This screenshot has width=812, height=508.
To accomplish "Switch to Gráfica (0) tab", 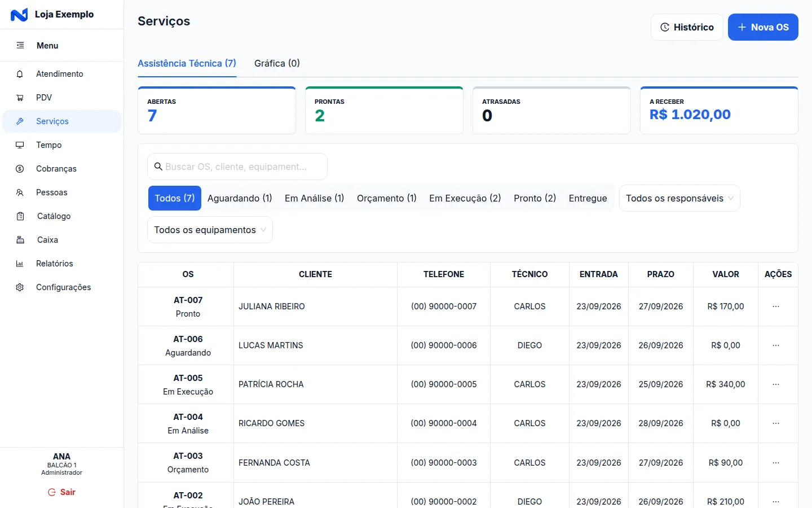I will [x=277, y=63].
